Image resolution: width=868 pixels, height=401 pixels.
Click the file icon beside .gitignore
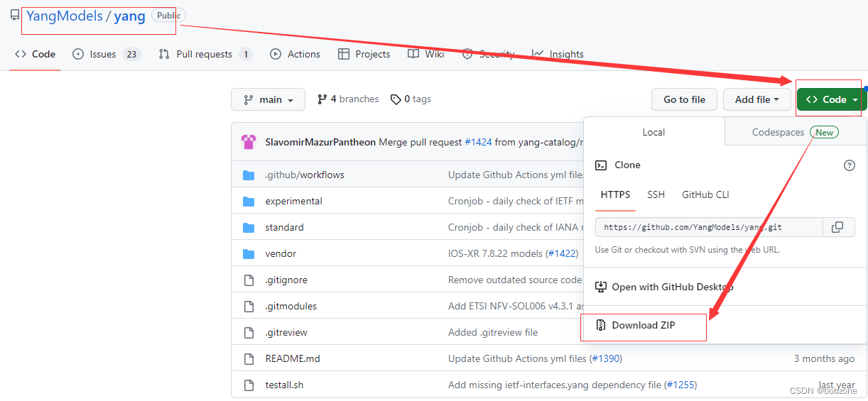point(249,280)
